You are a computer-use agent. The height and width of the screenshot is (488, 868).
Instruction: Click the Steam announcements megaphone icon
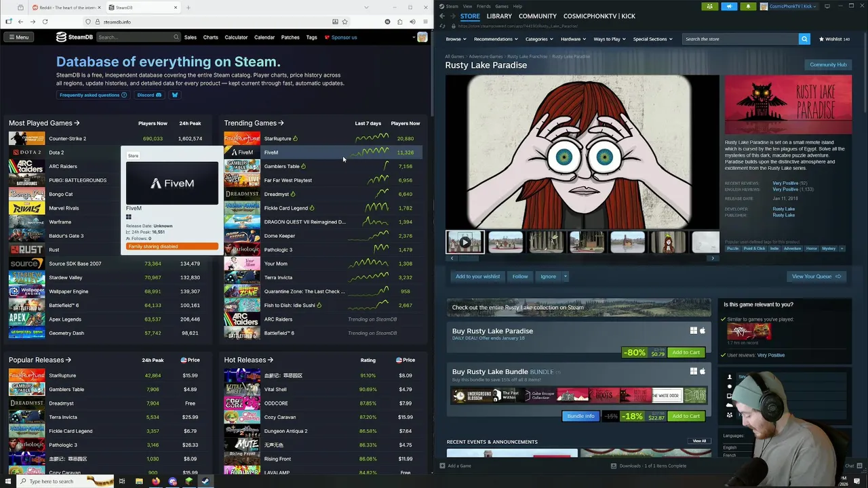tap(729, 6)
